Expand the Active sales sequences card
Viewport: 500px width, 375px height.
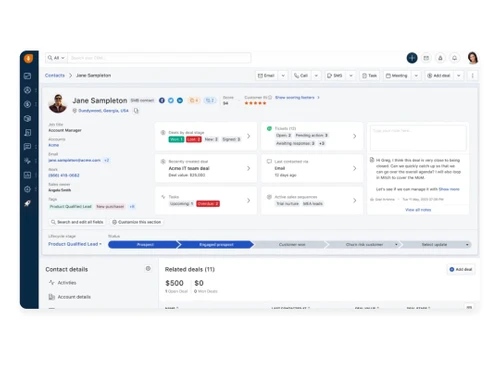click(355, 200)
